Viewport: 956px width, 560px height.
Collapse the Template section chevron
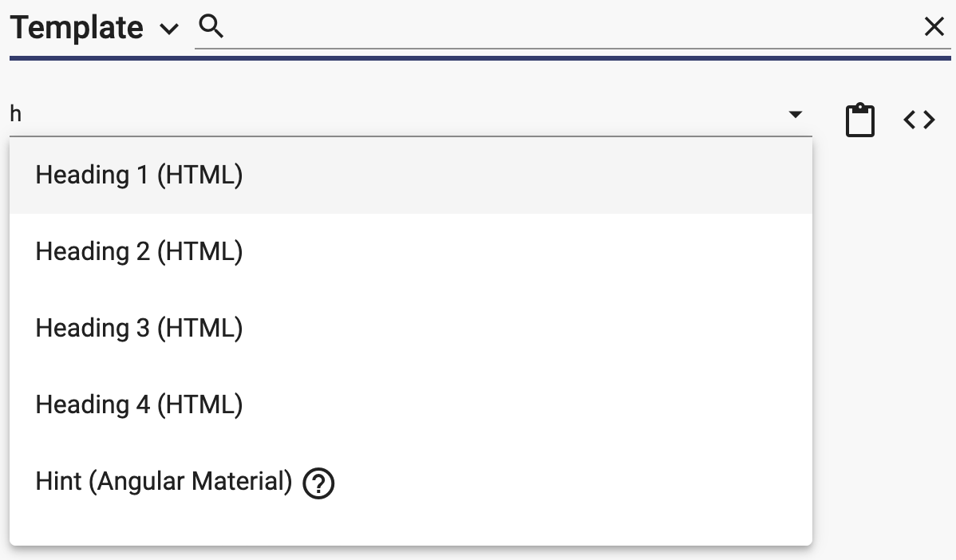click(169, 29)
